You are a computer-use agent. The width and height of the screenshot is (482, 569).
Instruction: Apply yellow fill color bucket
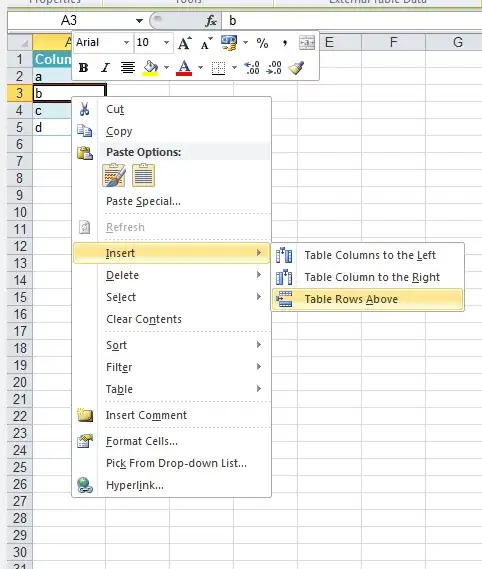point(150,68)
